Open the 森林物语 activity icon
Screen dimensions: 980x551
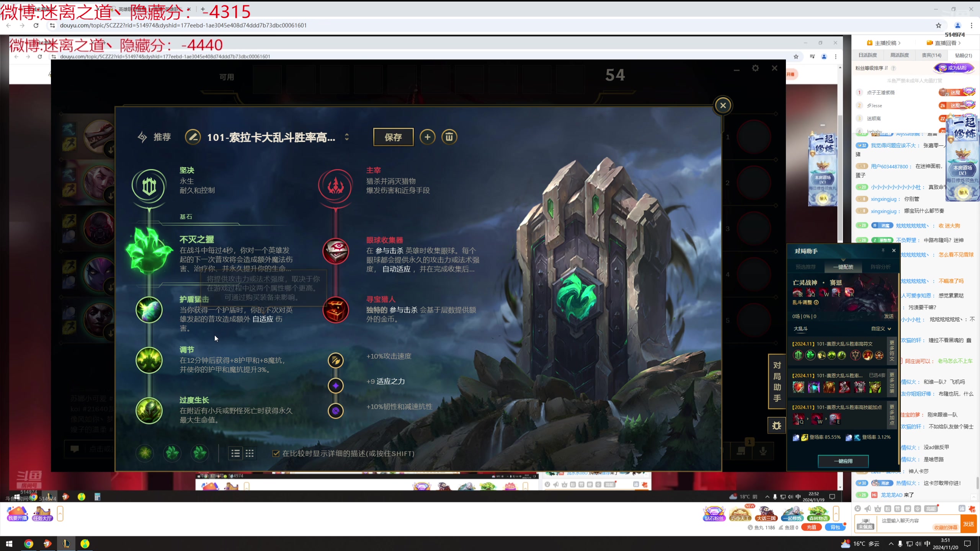coord(818,513)
